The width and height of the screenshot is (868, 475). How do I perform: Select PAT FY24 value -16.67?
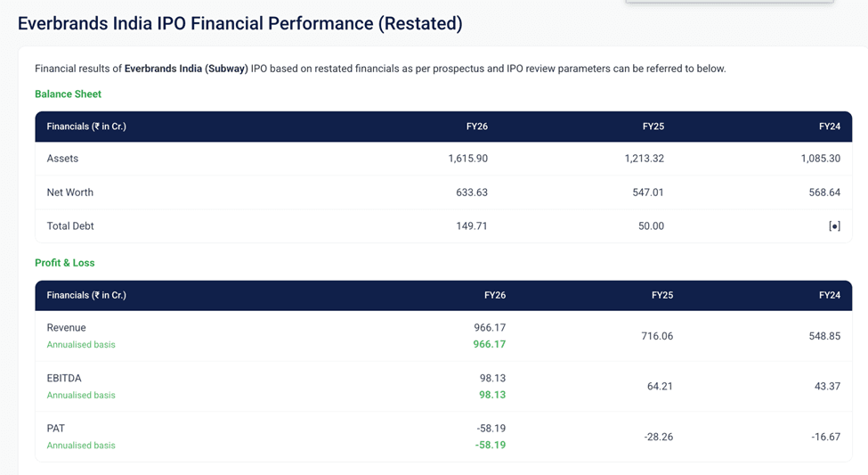tap(826, 437)
